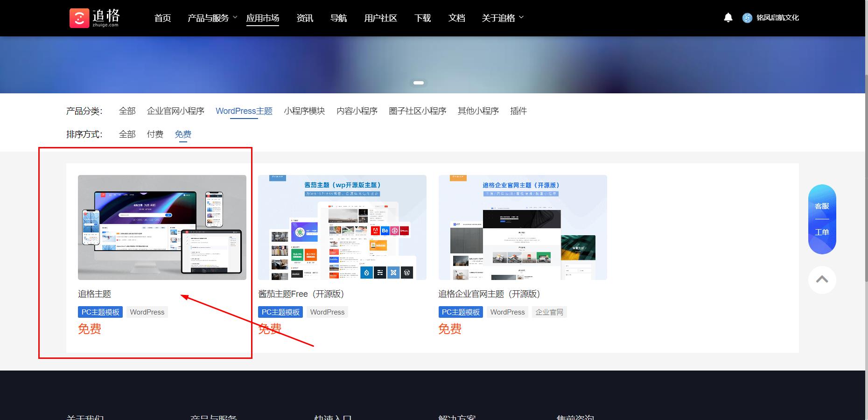868x420 pixels.
Task: Click 追格主题 title link
Action: 94,294
